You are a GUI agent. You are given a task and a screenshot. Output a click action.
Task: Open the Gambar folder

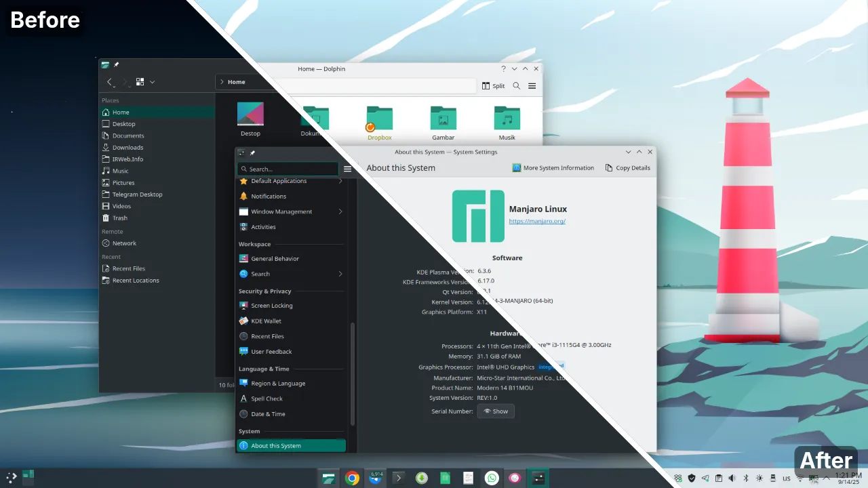443,119
